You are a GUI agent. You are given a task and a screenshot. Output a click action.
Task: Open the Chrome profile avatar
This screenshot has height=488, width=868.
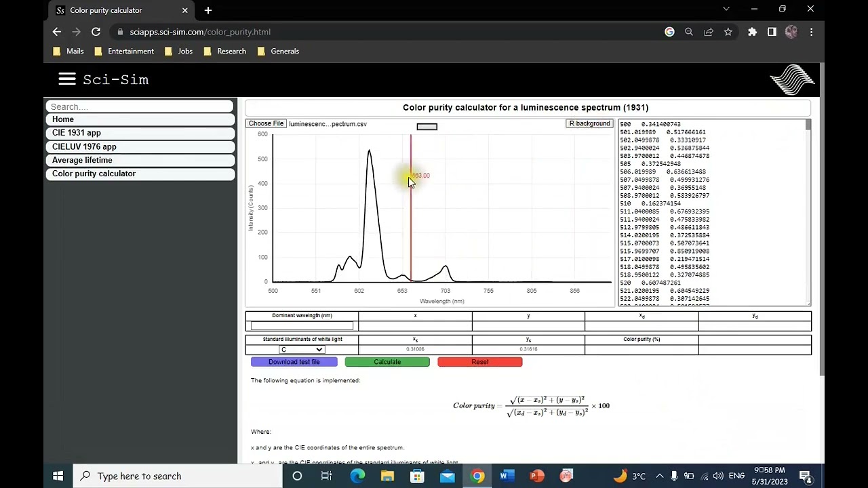coord(791,32)
